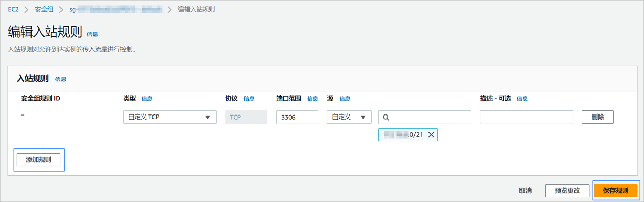Image resolution: width=644 pixels, height=202 pixels.
Task: Click the source CIDR search field
Action: click(424, 117)
